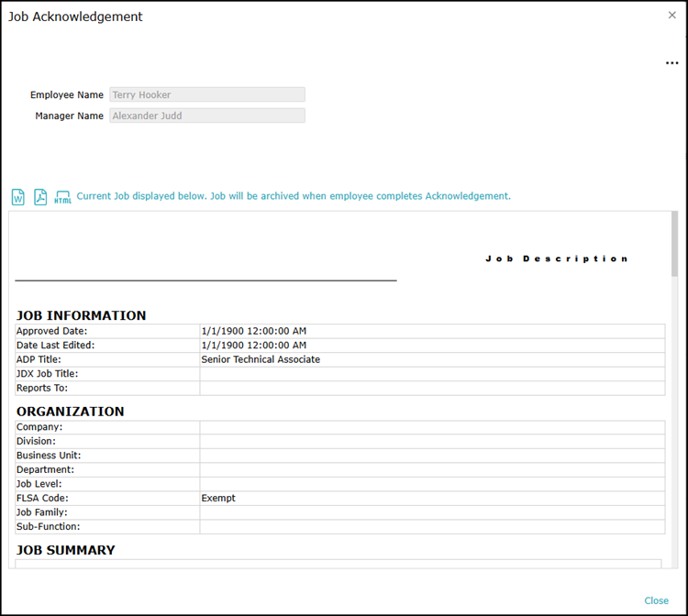The width and height of the screenshot is (688, 616).
Task: Click the Date Last Edited value cell
Action: click(x=253, y=346)
